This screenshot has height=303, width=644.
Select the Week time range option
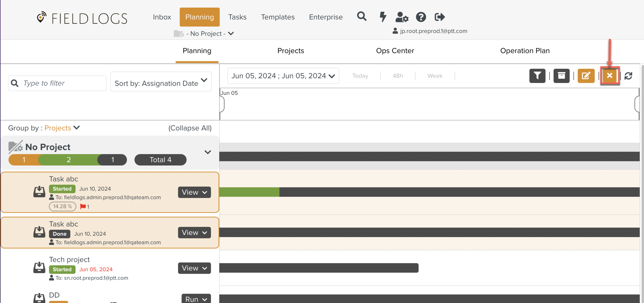(435, 76)
